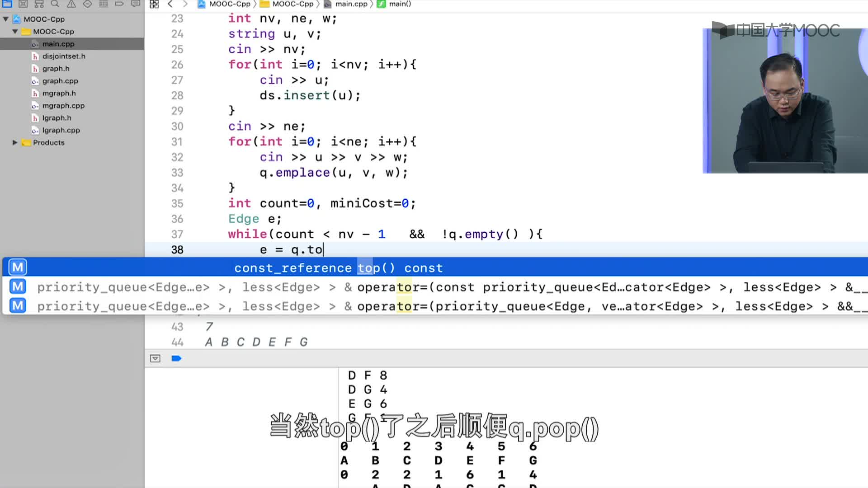Open the Debug navigator
This screenshot has width=868, height=488.
point(104,4)
